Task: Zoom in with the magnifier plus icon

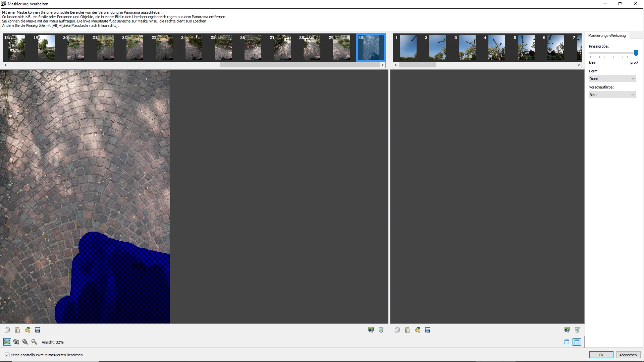Action: pos(25,342)
